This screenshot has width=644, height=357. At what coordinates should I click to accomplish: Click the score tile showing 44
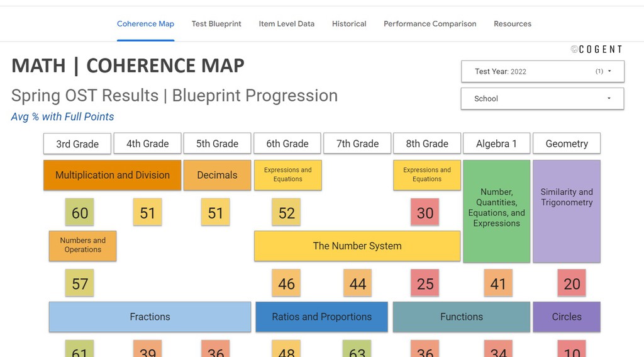358,283
